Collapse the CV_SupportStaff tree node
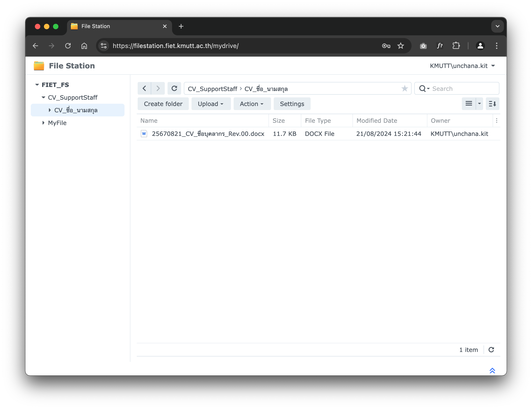The width and height of the screenshot is (532, 409). 43,97
